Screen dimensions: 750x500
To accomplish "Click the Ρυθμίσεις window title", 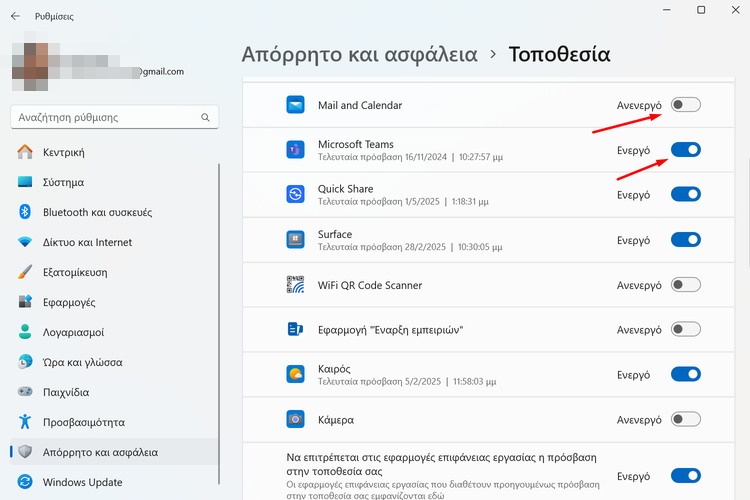I will click(x=54, y=16).
